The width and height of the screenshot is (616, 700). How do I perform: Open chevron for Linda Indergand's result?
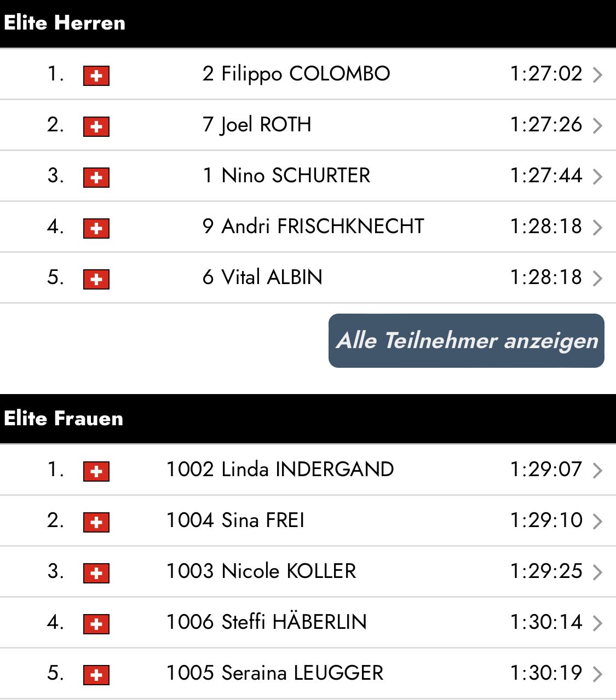tap(597, 471)
